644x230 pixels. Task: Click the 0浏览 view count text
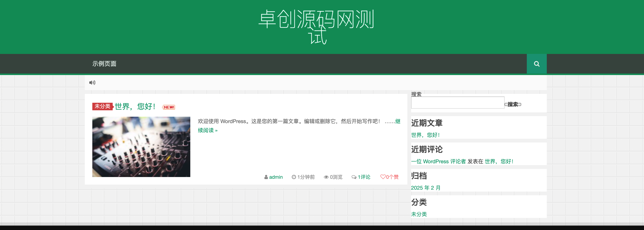(x=336, y=177)
